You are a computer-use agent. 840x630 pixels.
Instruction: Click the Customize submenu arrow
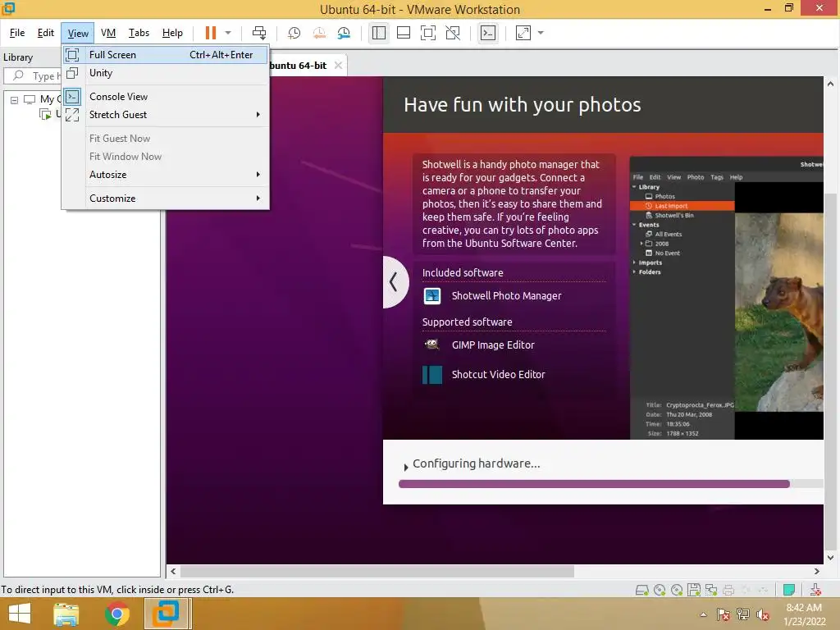click(258, 199)
